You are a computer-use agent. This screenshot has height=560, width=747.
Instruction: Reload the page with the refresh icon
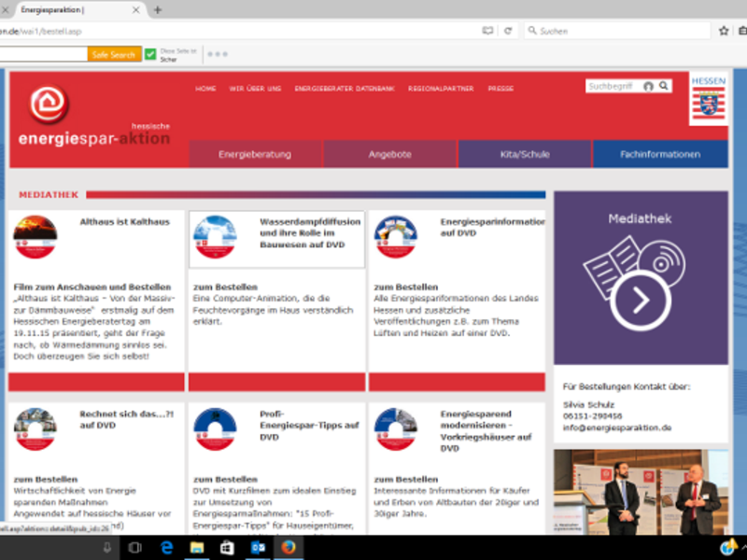pyautogui.click(x=508, y=31)
